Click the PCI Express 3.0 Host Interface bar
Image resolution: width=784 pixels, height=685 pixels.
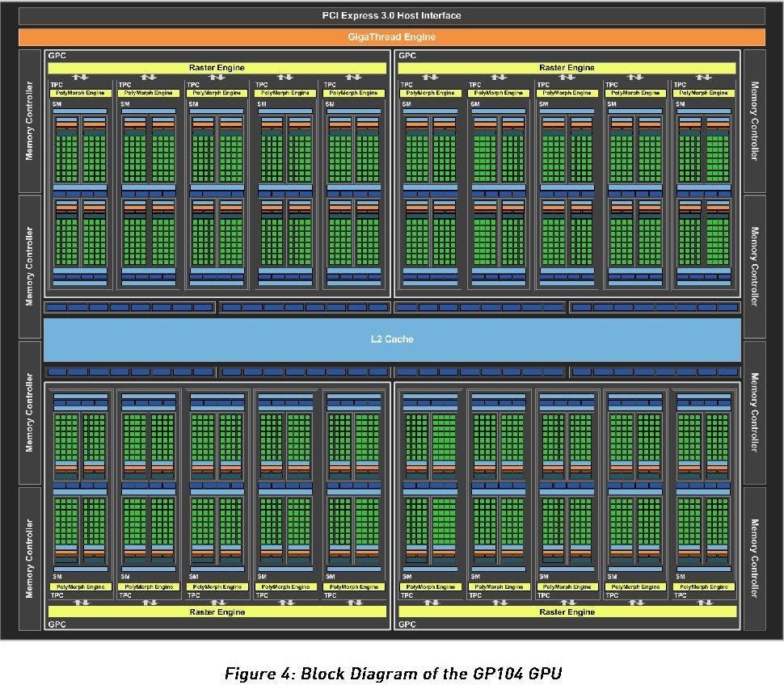(391, 15)
